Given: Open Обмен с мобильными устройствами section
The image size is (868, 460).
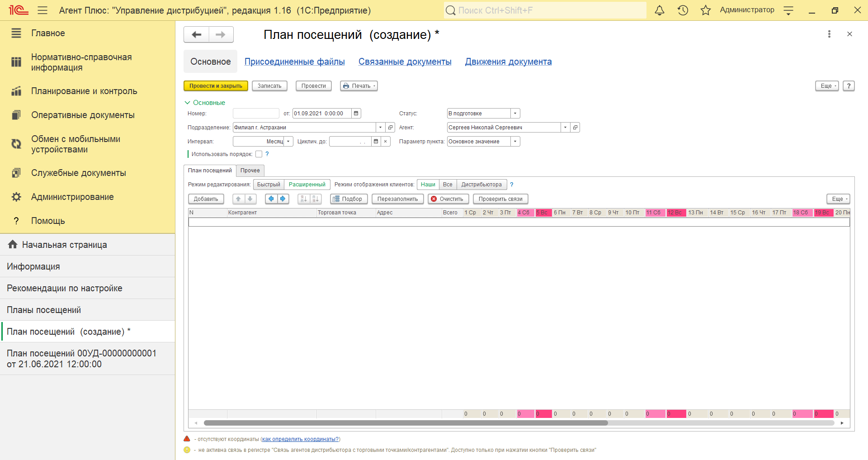Looking at the screenshot, I should pyautogui.click(x=87, y=144).
